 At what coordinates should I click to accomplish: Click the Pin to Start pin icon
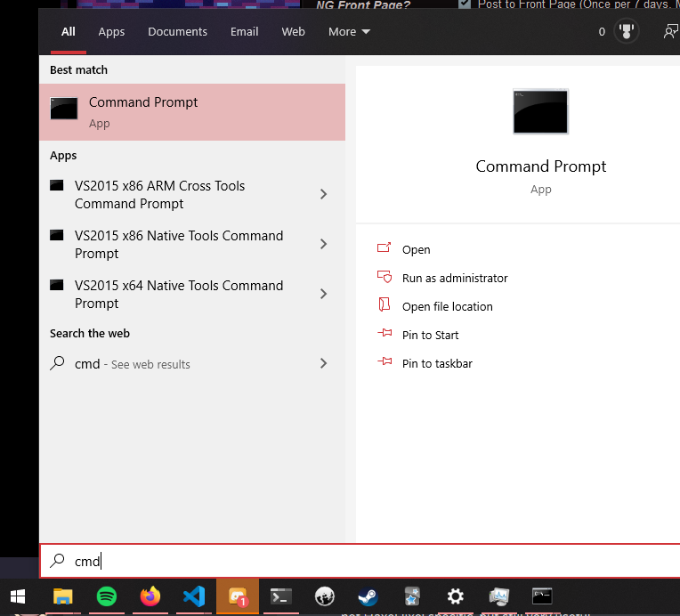click(x=385, y=333)
